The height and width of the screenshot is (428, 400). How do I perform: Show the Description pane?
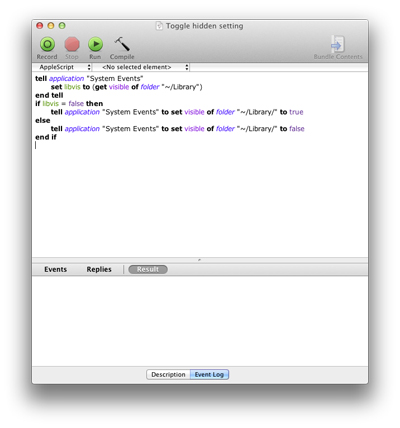tap(168, 374)
